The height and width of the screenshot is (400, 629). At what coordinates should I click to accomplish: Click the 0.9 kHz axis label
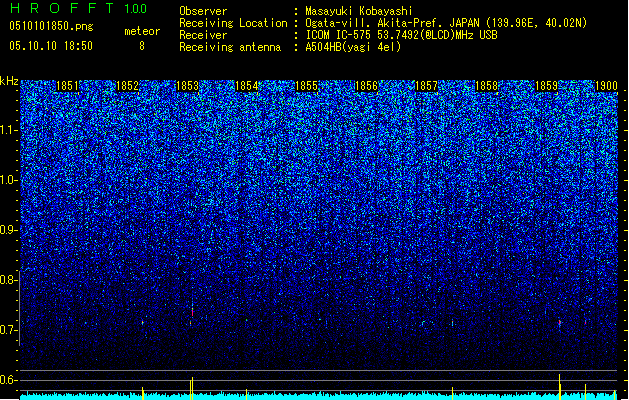tap(8, 230)
